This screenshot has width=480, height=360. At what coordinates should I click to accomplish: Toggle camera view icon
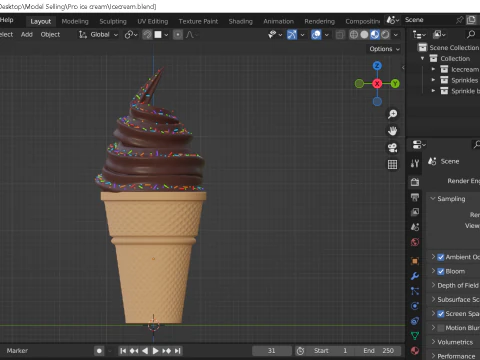point(392,148)
